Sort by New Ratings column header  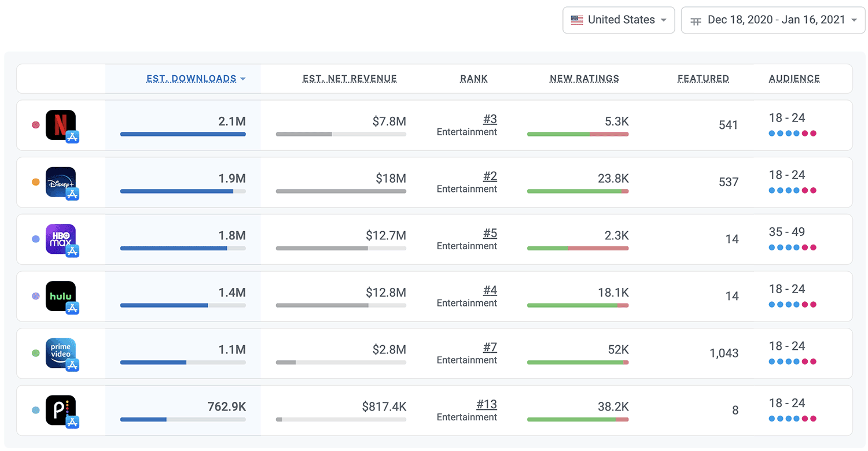(584, 79)
